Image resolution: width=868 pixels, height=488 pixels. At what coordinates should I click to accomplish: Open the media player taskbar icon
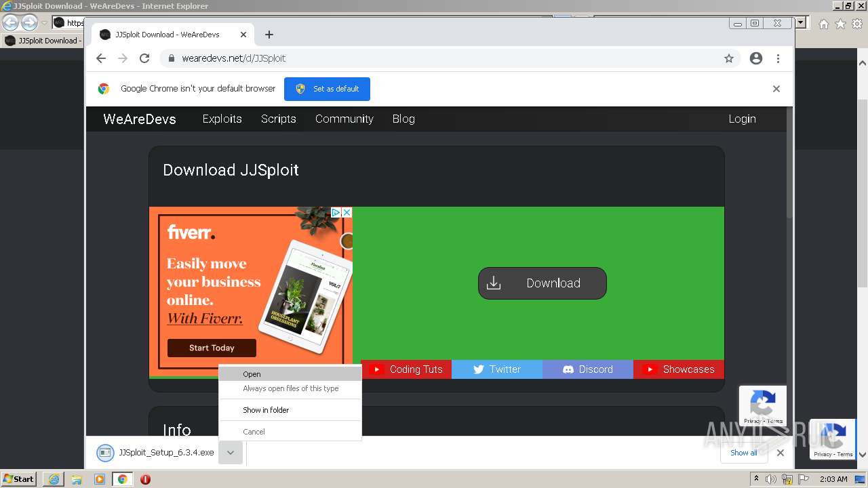100,479
